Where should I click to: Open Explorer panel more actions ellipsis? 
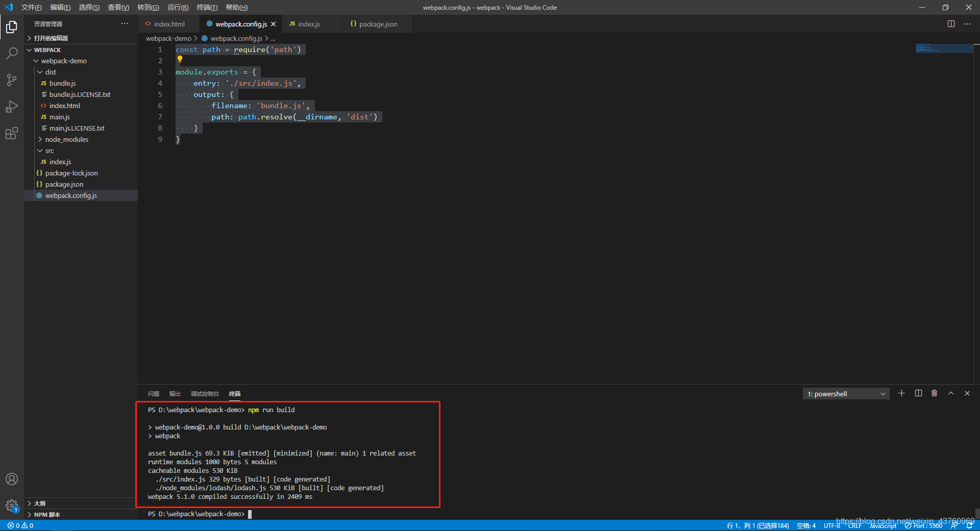click(x=125, y=24)
